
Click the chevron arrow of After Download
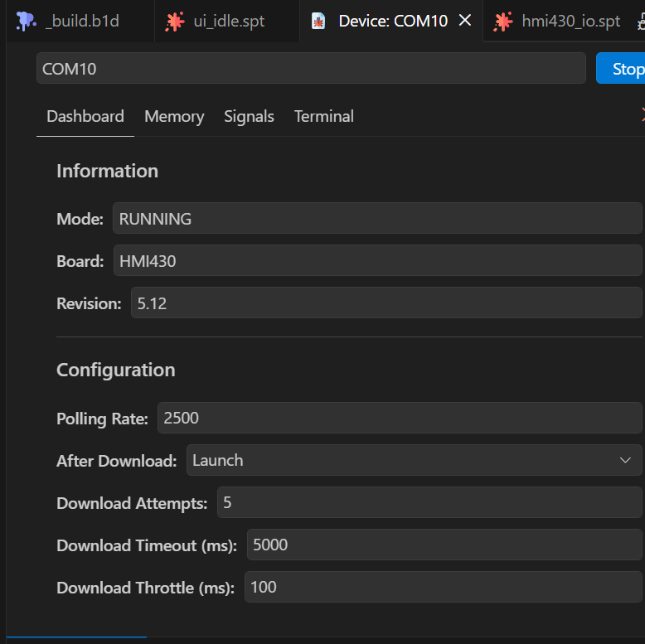(x=625, y=460)
